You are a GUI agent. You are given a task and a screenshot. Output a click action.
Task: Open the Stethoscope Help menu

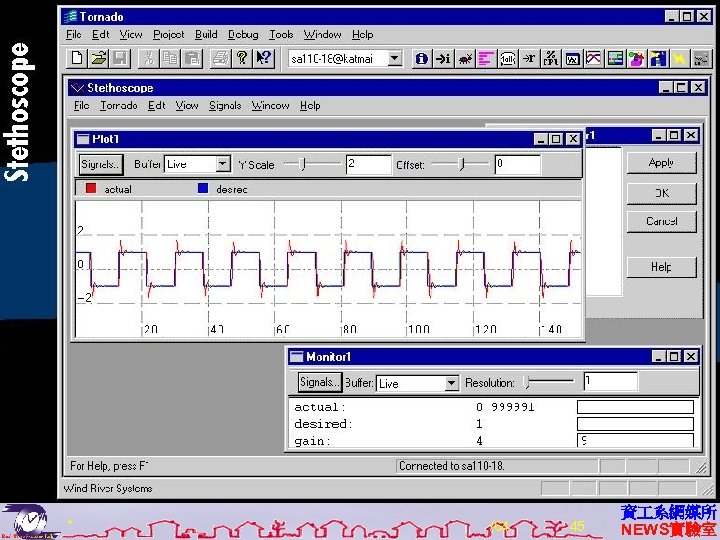310,106
